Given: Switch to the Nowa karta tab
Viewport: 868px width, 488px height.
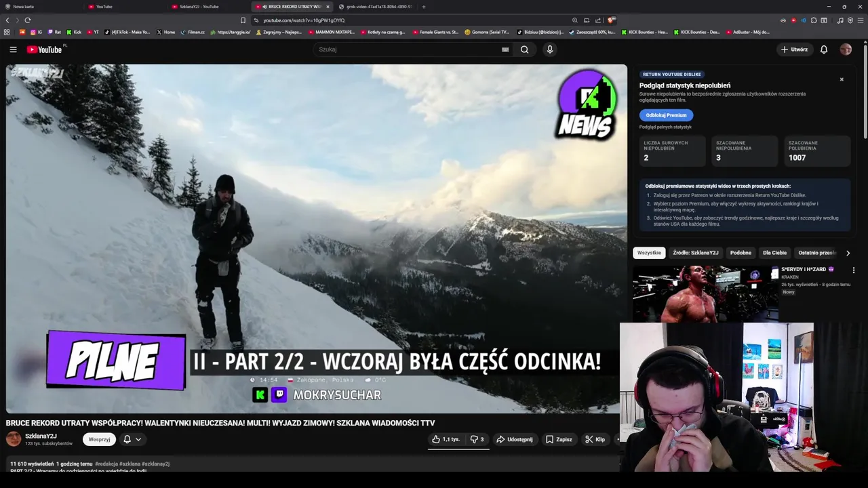Looking at the screenshot, I should click(41, 6).
